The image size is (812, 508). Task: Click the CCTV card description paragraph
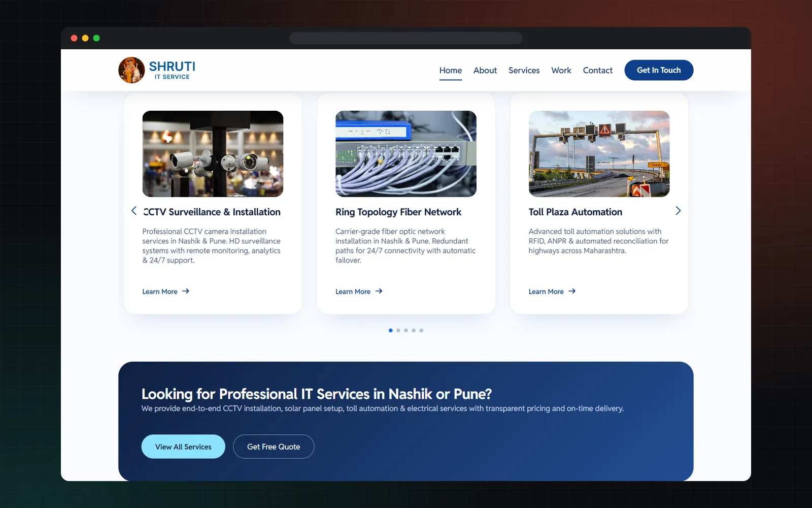(212, 246)
